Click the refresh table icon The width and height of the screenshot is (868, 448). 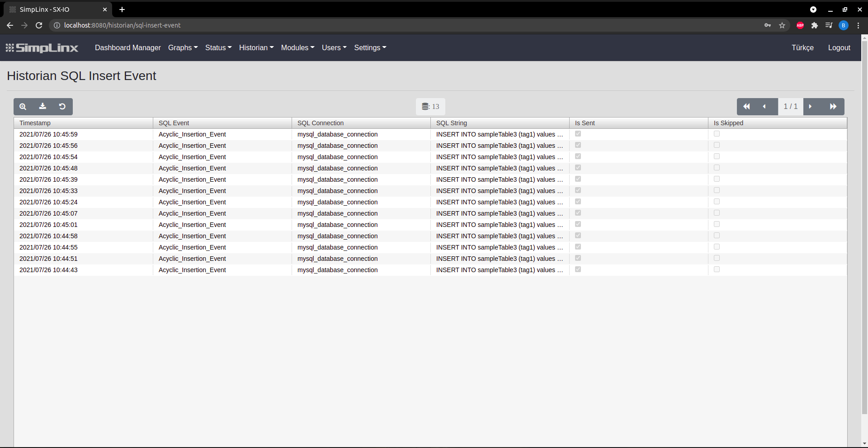62,107
